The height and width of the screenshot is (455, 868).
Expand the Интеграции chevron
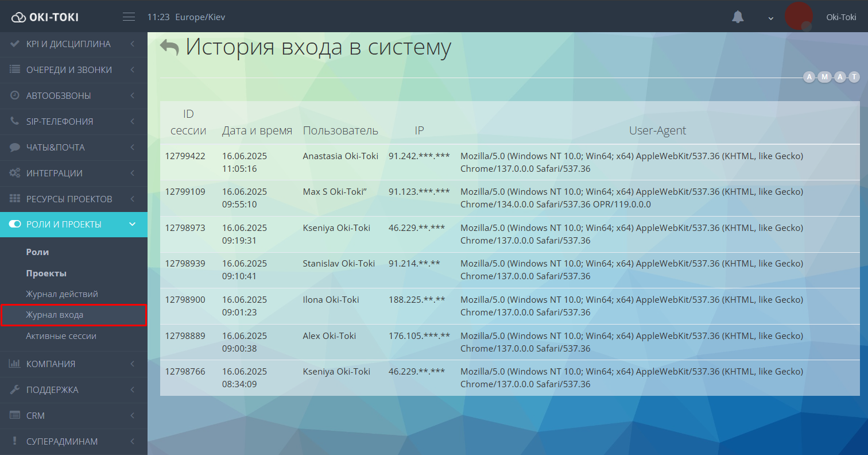coord(133,173)
